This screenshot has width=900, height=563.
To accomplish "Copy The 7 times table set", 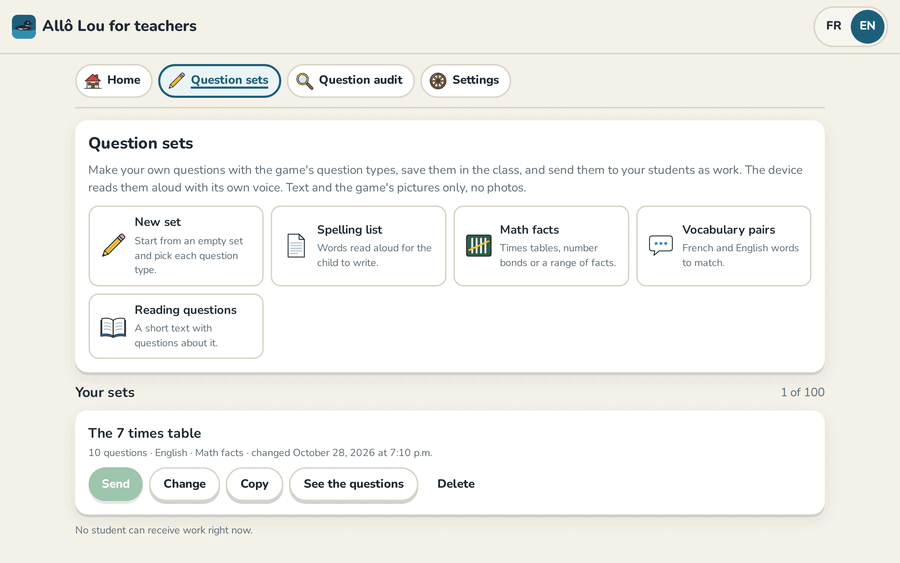I will 254,484.
